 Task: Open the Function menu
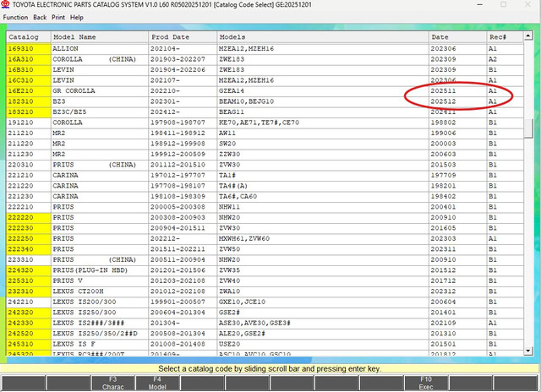tap(15, 17)
